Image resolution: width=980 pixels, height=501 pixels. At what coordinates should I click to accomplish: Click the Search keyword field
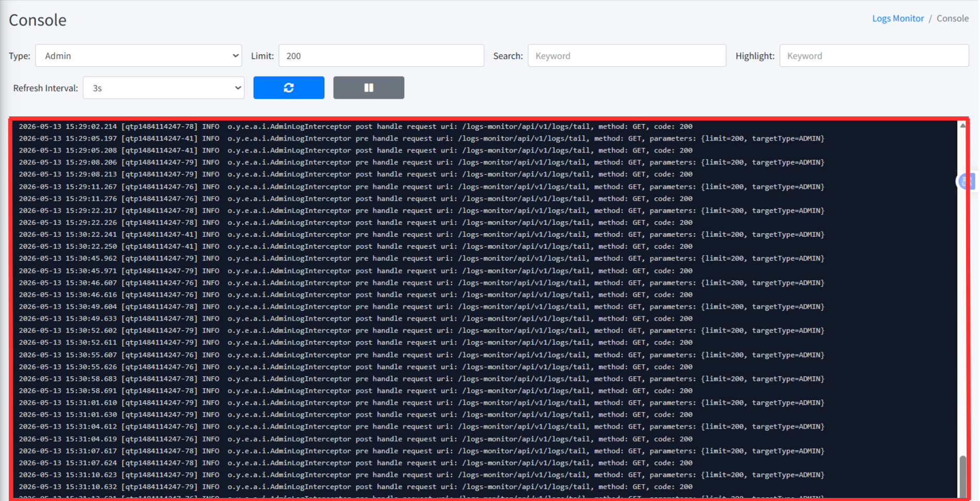pyautogui.click(x=627, y=56)
